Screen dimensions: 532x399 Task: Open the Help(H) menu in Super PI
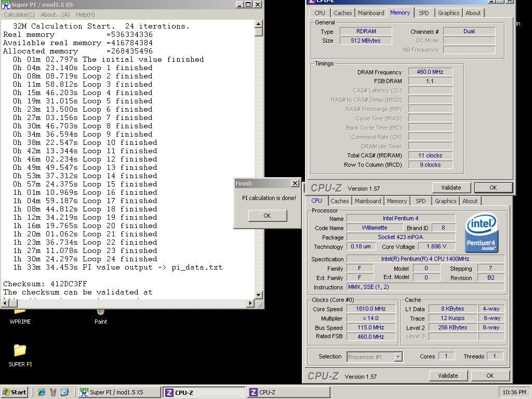pyautogui.click(x=85, y=15)
